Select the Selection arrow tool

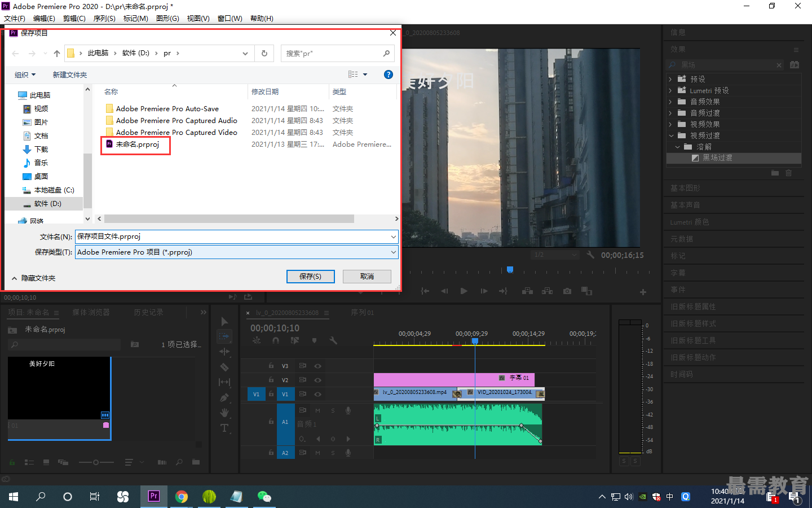pos(224,322)
